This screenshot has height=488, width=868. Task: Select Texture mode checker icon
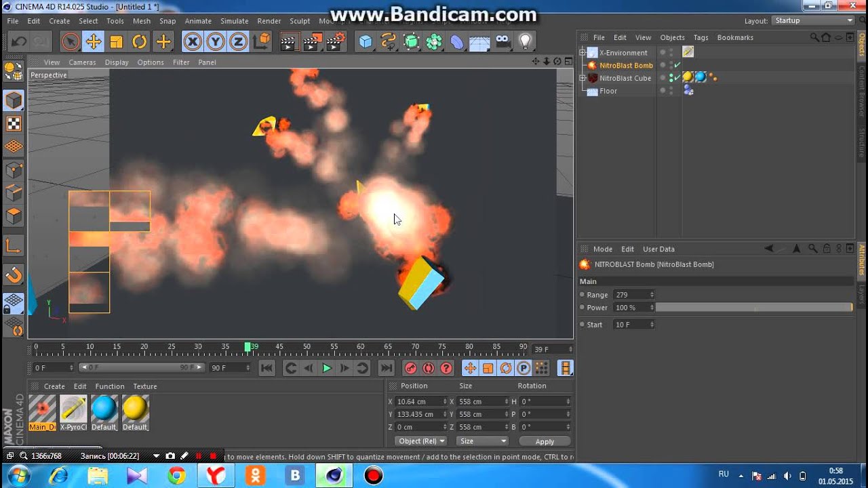tap(14, 123)
